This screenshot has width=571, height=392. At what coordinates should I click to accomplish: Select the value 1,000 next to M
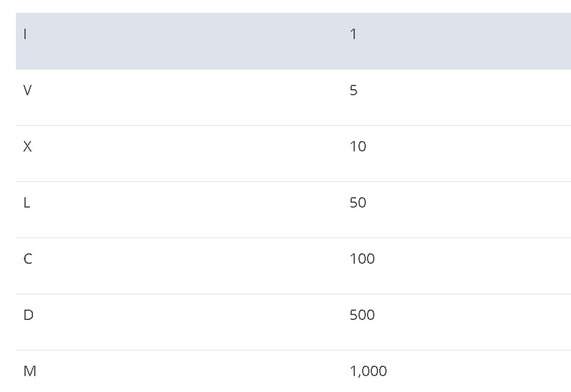point(368,371)
